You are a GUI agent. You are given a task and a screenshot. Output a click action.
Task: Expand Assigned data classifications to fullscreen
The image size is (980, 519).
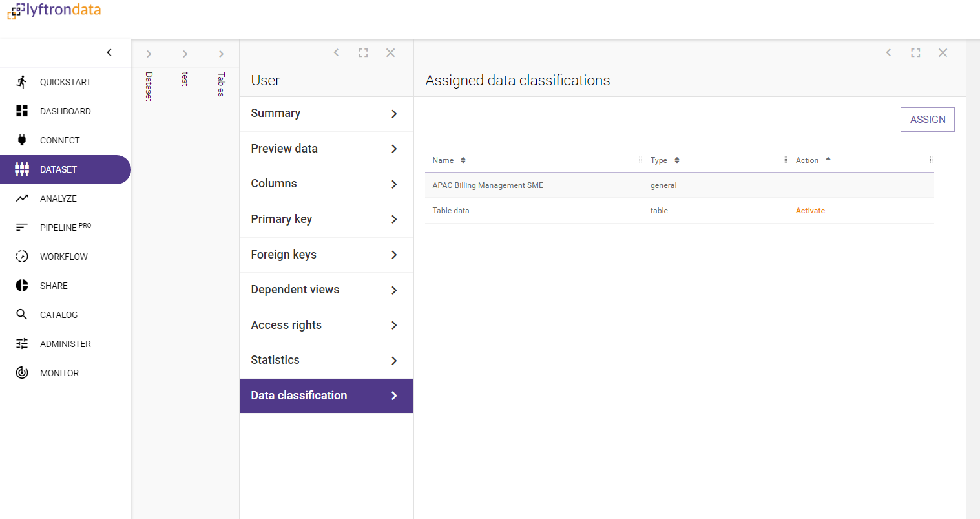[x=915, y=52]
